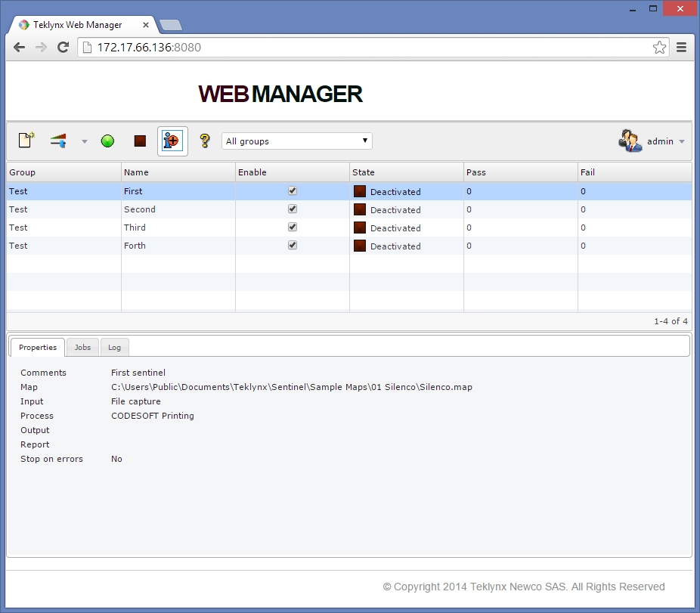
Task: Switch to the Log tab
Action: [x=114, y=348]
